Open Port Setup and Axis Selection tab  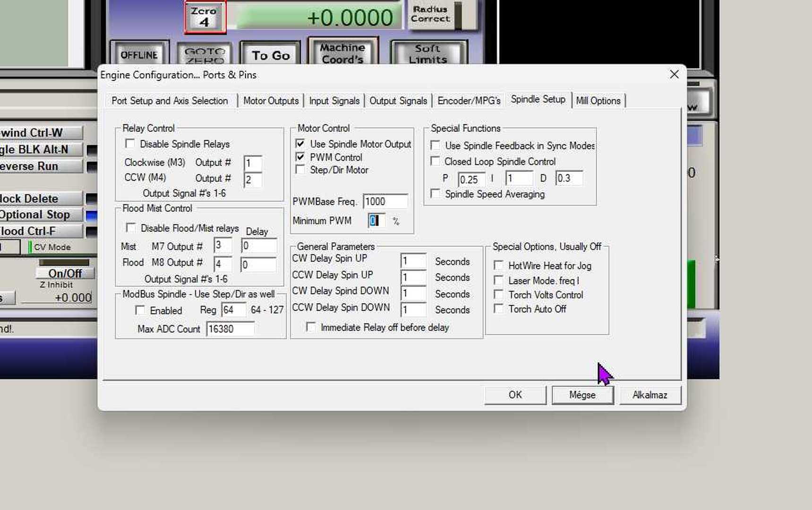pos(170,101)
